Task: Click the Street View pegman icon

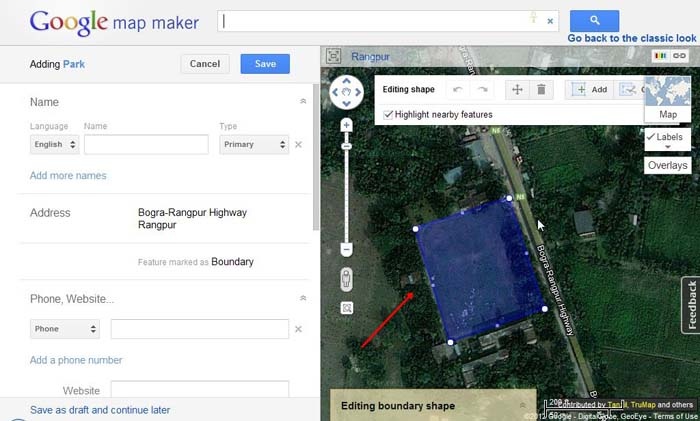Action: click(x=346, y=278)
